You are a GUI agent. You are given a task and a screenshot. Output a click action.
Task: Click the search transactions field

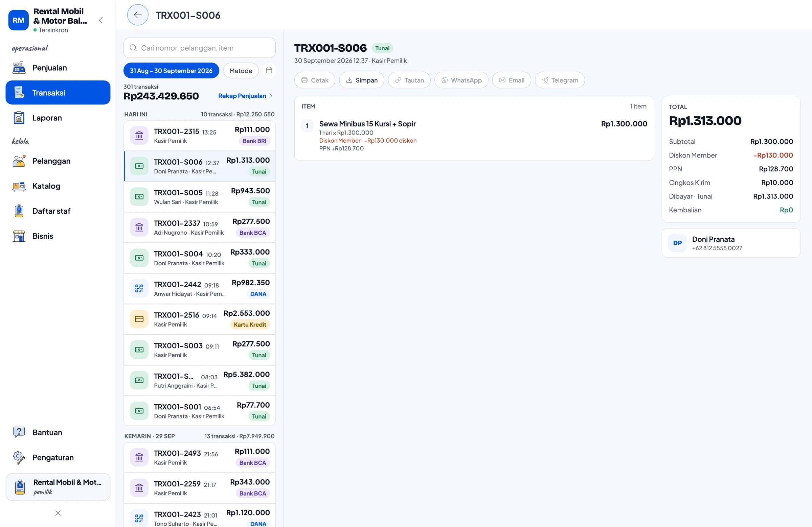tap(199, 48)
